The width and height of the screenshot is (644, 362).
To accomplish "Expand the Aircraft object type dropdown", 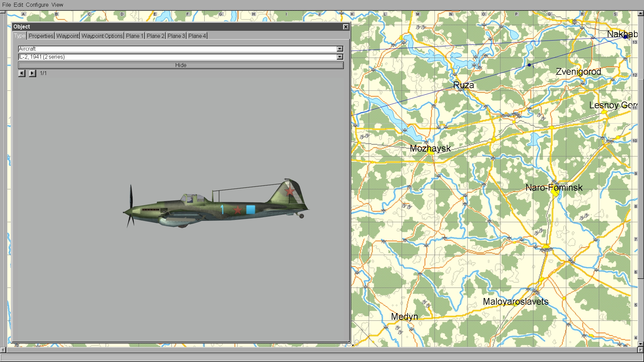I will 340,49.
